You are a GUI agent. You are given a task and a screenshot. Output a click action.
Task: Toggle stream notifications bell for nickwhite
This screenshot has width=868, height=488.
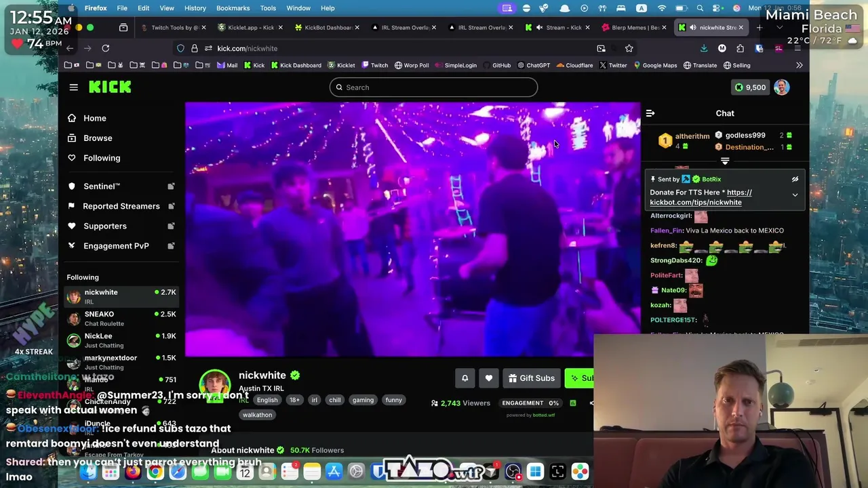tap(465, 378)
